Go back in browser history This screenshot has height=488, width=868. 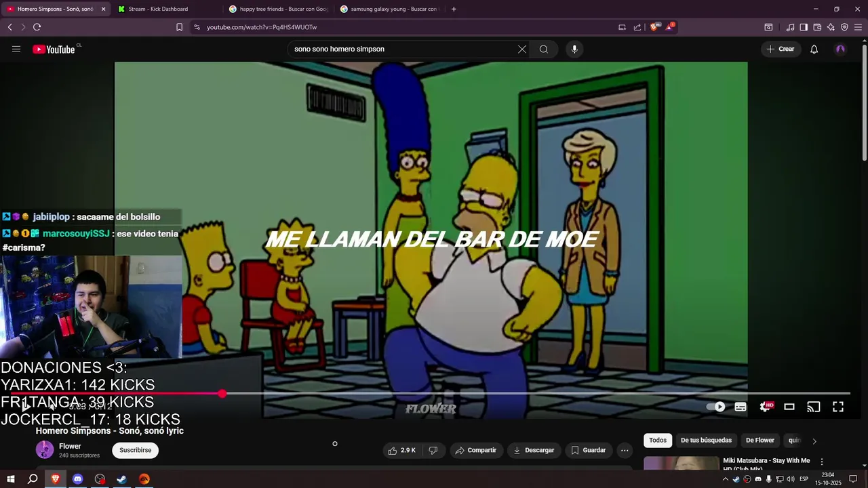[x=10, y=27]
